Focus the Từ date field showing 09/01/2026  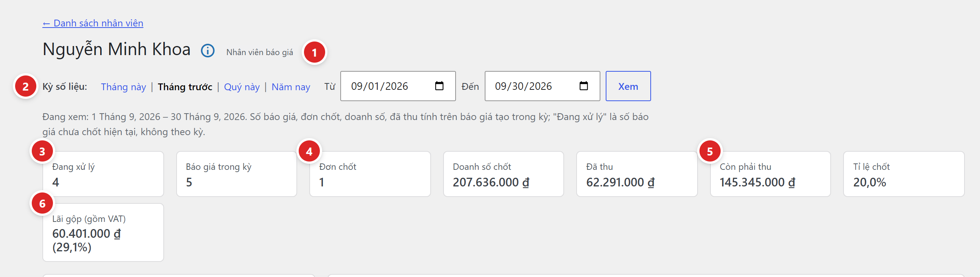tap(398, 86)
